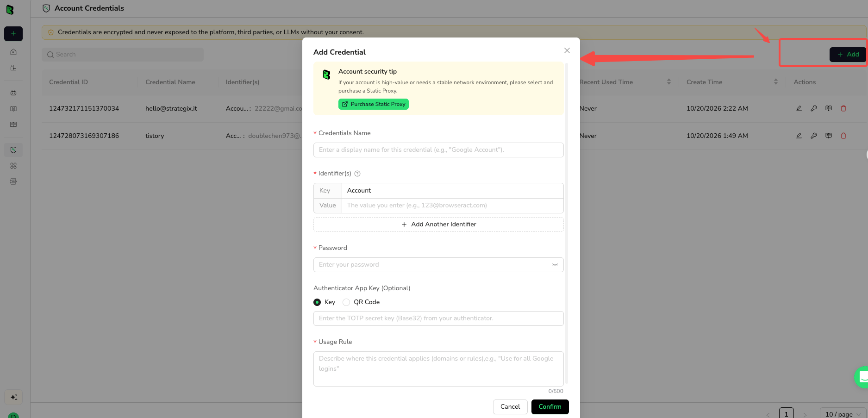The image size is (868, 418).
Task: Cancel the Add Credential dialog
Action: pos(510,407)
